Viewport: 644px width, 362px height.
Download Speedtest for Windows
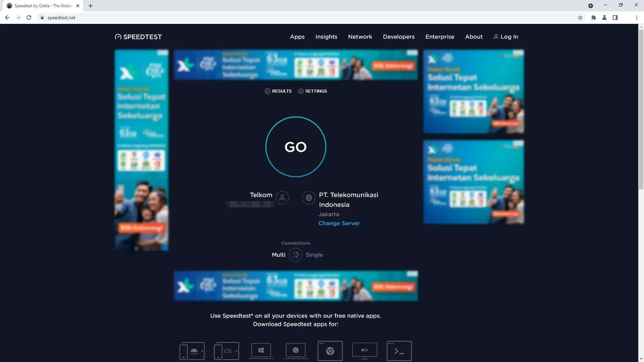pos(261,351)
